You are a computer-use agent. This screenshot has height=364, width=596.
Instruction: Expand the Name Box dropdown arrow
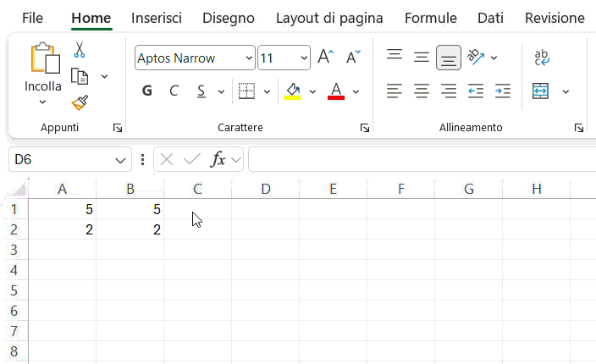coord(119,159)
